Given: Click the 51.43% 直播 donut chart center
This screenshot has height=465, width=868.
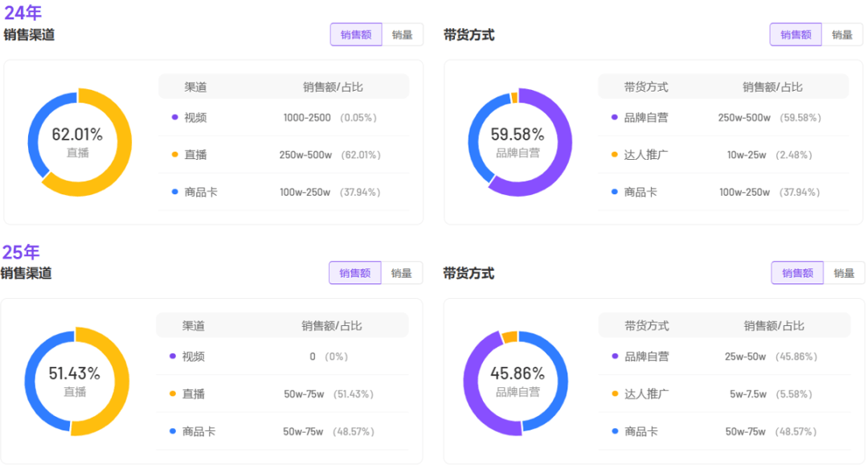Looking at the screenshot, I should pos(76,381).
